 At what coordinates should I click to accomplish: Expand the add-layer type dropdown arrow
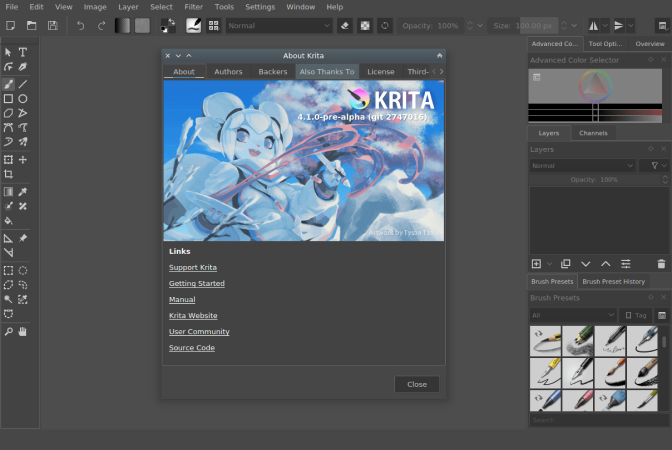click(549, 264)
